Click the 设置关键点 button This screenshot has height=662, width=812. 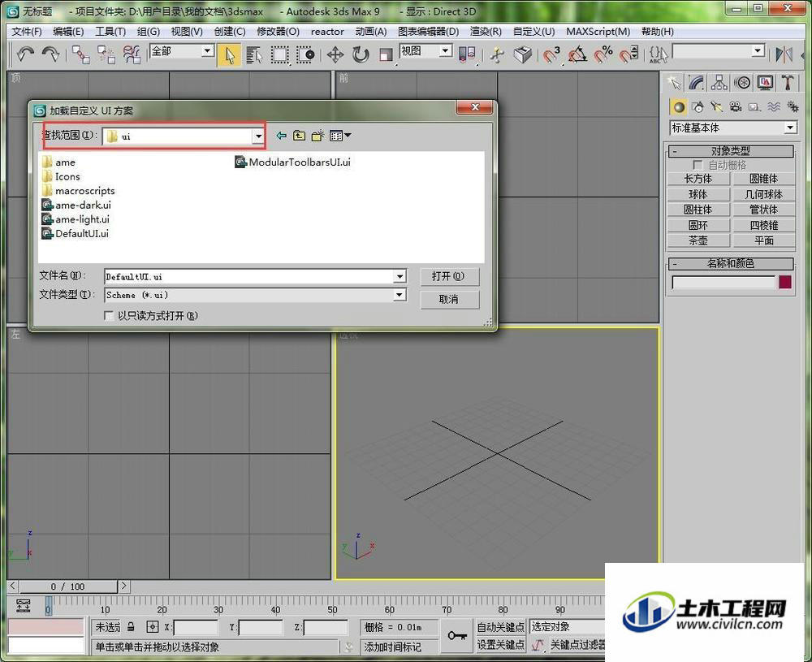click(x=501, y=645)
